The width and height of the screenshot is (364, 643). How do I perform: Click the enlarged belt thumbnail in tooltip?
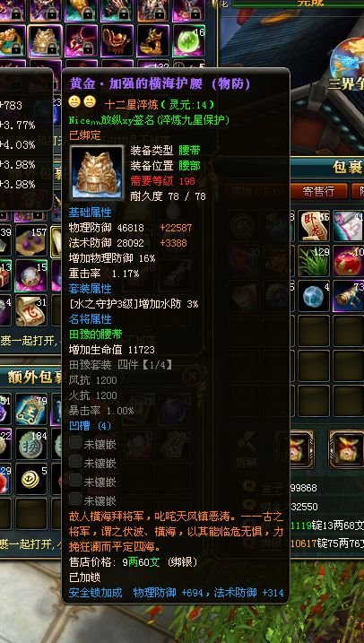tap(97, 173)
